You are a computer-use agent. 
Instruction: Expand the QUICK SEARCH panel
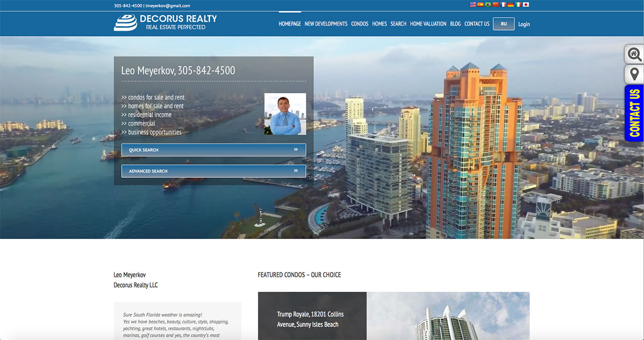click(214, 150)
